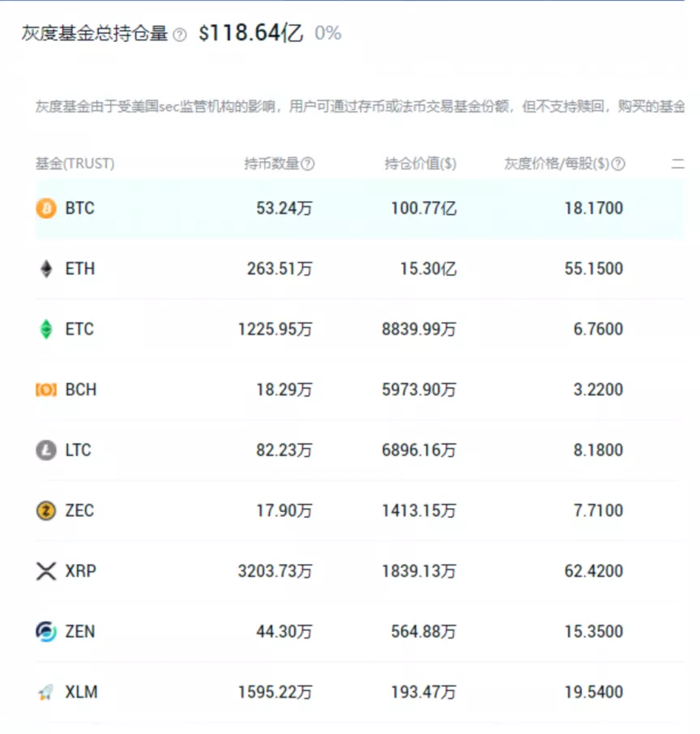Open help icon beside 灰度基金总持仓量
This screenshot has height=734, width=700.
pyautogui.click(x=180, y=35)
